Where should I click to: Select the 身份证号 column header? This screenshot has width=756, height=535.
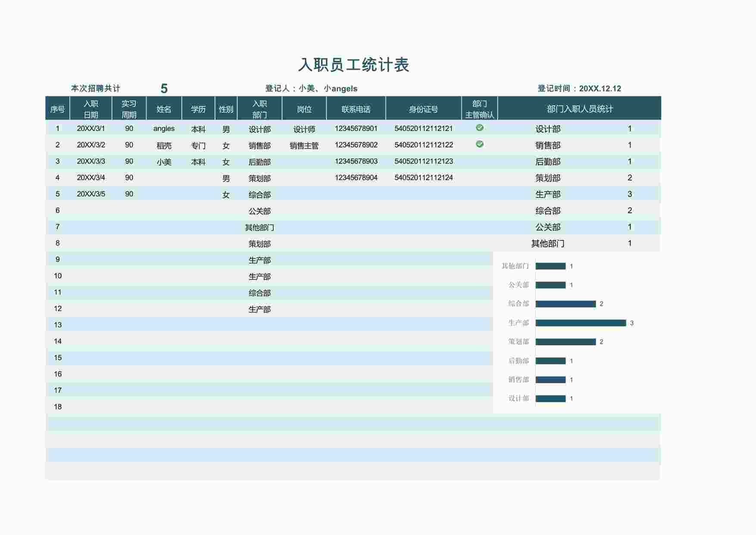tap(424, 109)
